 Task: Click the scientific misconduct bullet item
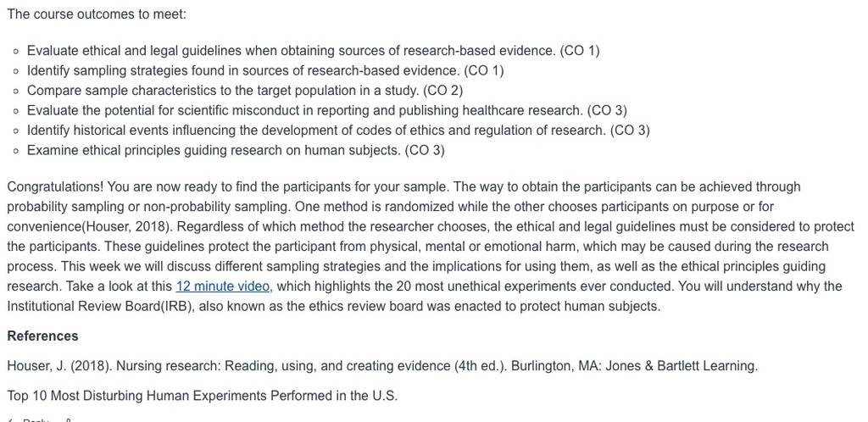tap(327, 111)
